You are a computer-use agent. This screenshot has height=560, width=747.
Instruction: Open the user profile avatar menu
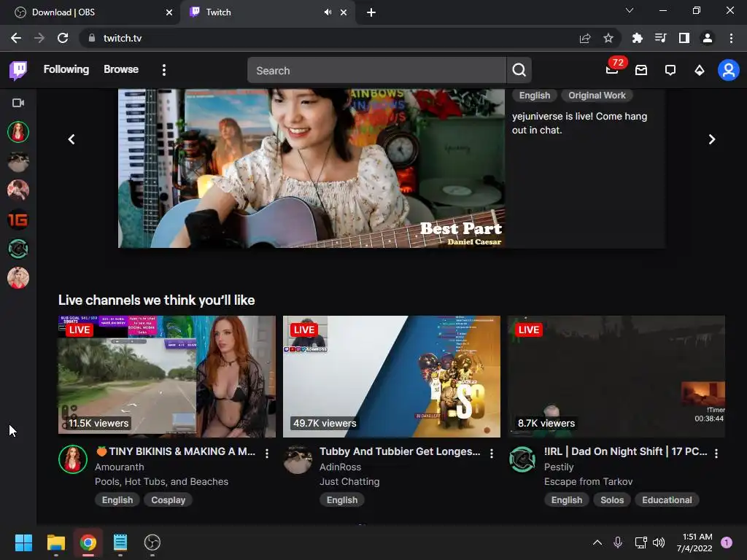coord(729,71)
